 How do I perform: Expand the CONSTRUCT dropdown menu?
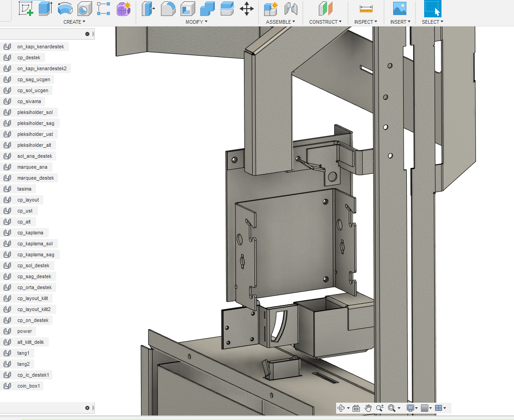click(325, 22)
